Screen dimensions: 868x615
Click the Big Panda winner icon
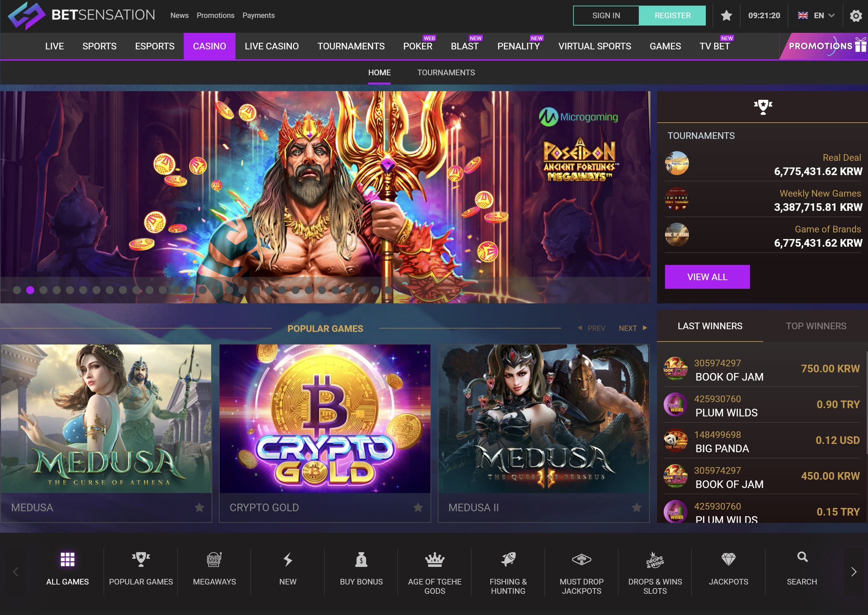point(676,440)
